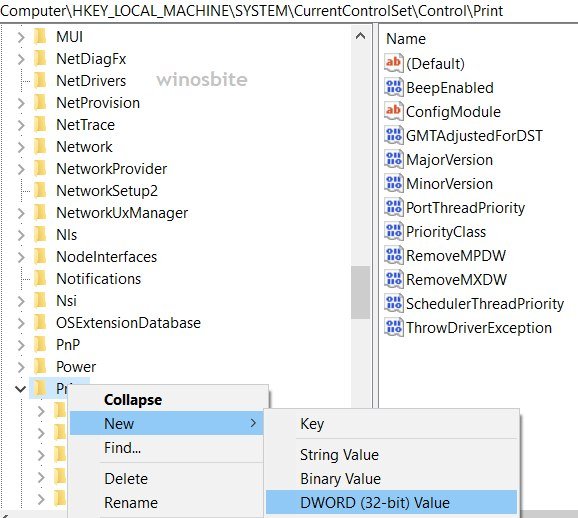The image size is (578, 518).
Task: Select Key from the New submenu
Action: coord(391,424)
